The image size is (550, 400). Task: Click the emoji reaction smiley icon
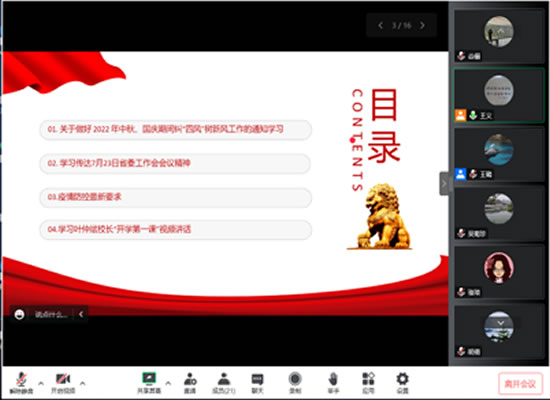(19, 314)
